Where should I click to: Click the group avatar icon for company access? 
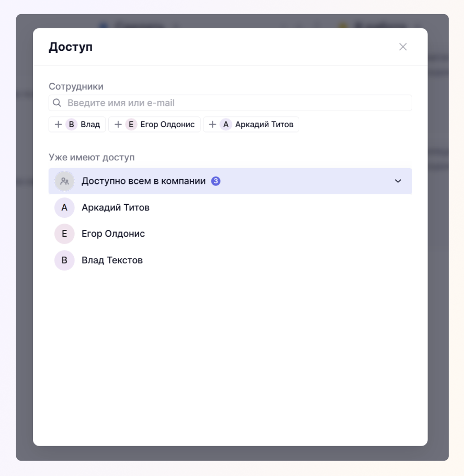pyautogui.click(x=64, y=181)
